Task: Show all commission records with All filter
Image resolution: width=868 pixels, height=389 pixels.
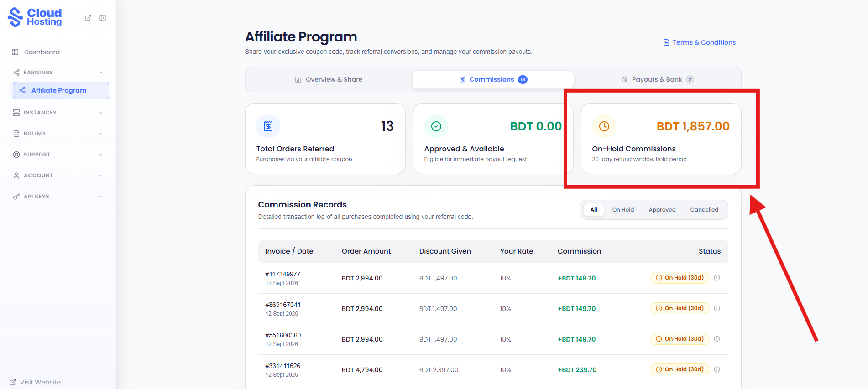Action: click(594, 210)
